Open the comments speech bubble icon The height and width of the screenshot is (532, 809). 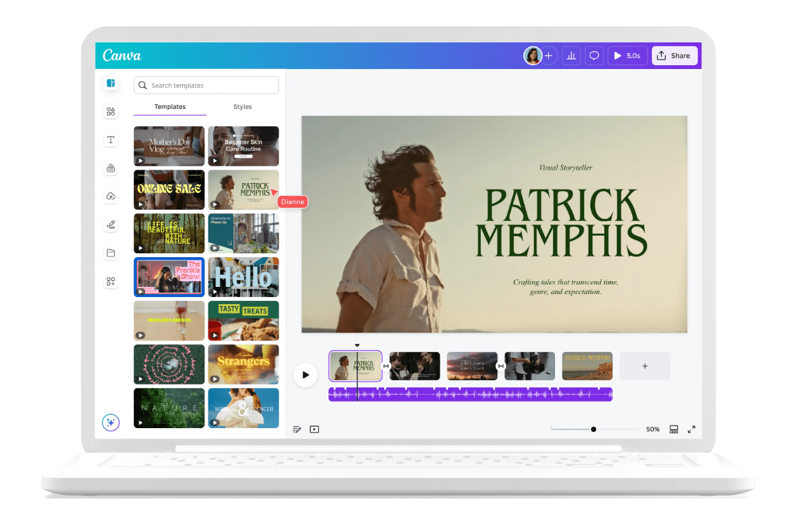coord(594,56)
